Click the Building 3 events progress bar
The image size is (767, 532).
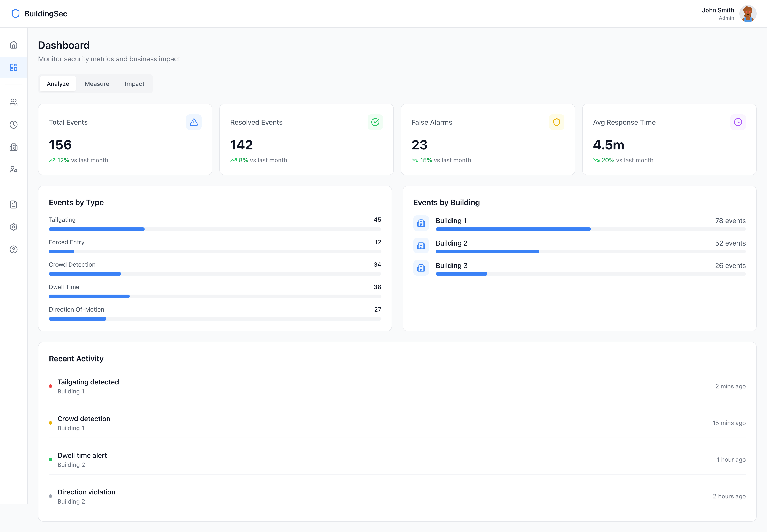point(591,274)
